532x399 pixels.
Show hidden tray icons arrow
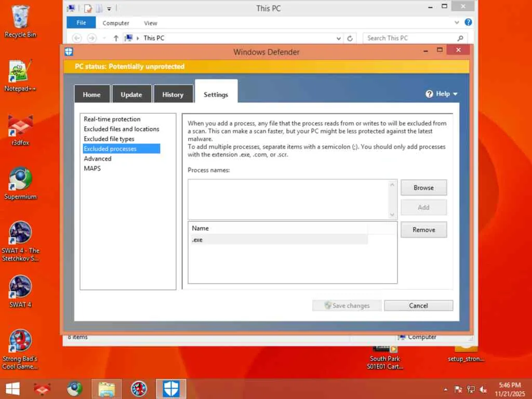click(x=445, y=390)
